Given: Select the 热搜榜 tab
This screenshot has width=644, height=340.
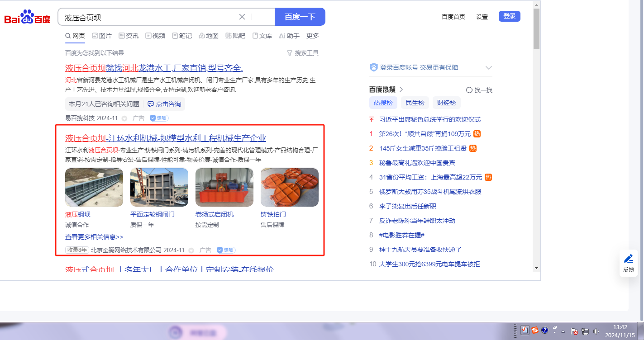Looking at the screenshot, I should click(x=383, y=103).
